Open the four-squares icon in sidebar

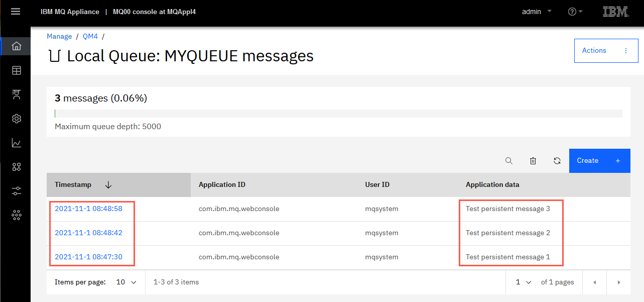[17, 167]
